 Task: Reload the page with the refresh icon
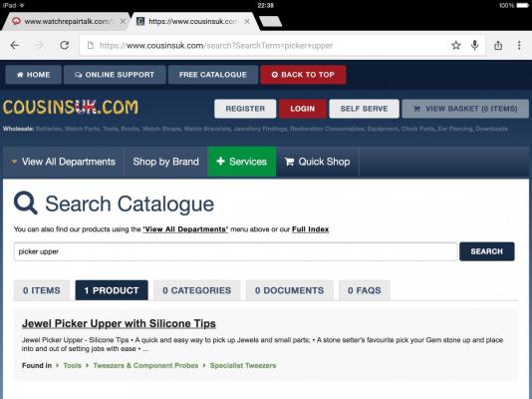tap(65, 45)
